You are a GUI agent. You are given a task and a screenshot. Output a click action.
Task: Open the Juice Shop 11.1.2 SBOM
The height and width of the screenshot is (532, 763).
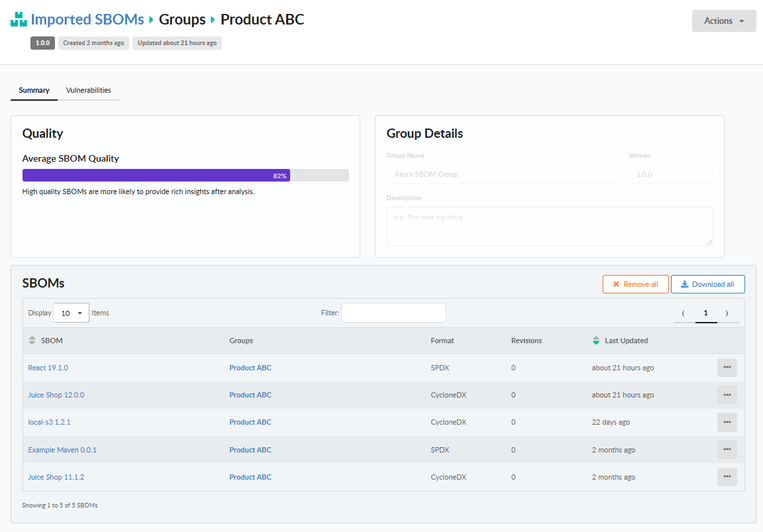point(56,477)
